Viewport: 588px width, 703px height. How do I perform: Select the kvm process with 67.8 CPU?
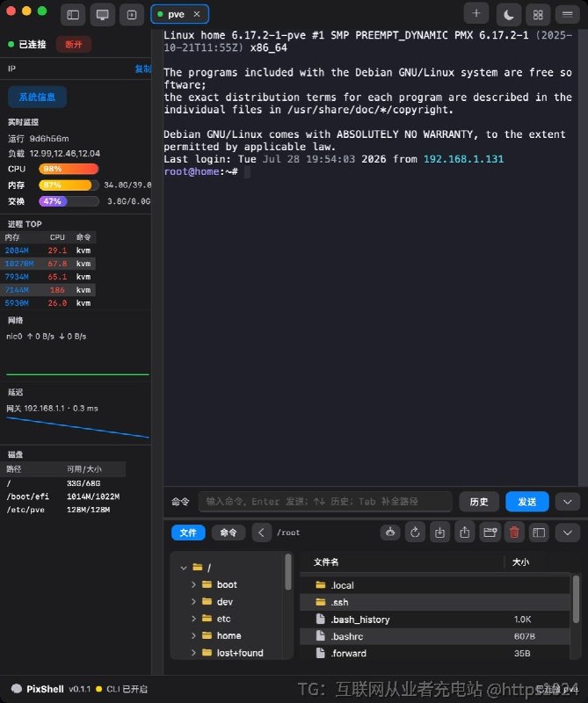pos(48,264)
